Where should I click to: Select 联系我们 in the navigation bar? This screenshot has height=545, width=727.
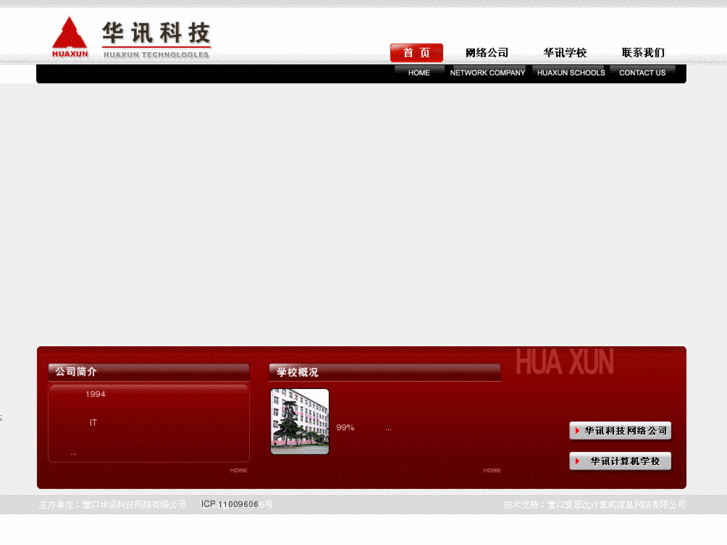pyautogui.click(x=643, y=53)
